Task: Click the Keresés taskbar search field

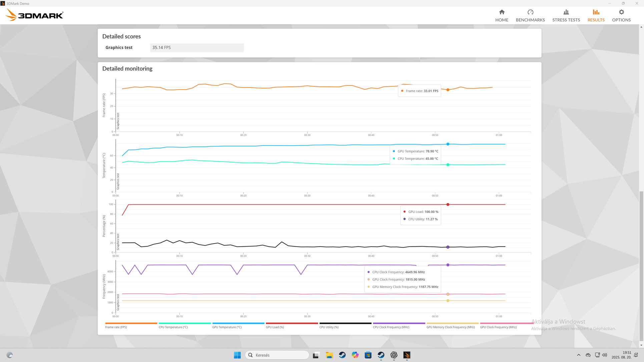Action: (277, 355)
